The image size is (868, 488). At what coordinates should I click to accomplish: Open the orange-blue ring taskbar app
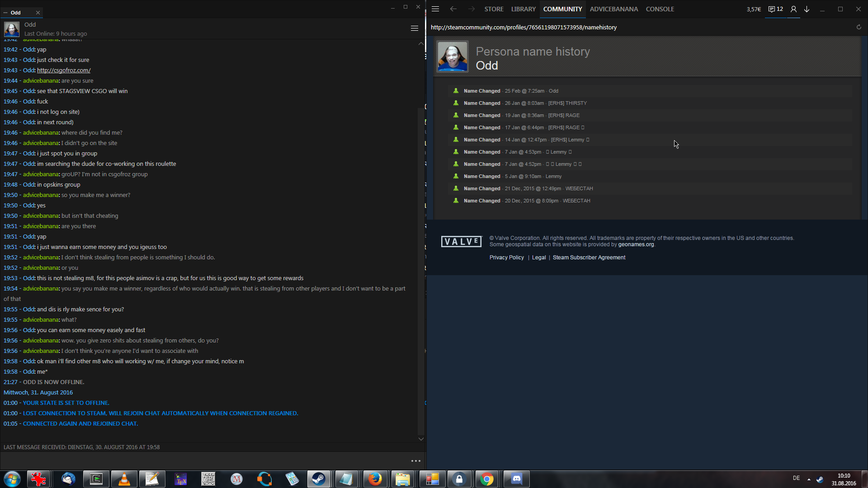tap(264, 479)
